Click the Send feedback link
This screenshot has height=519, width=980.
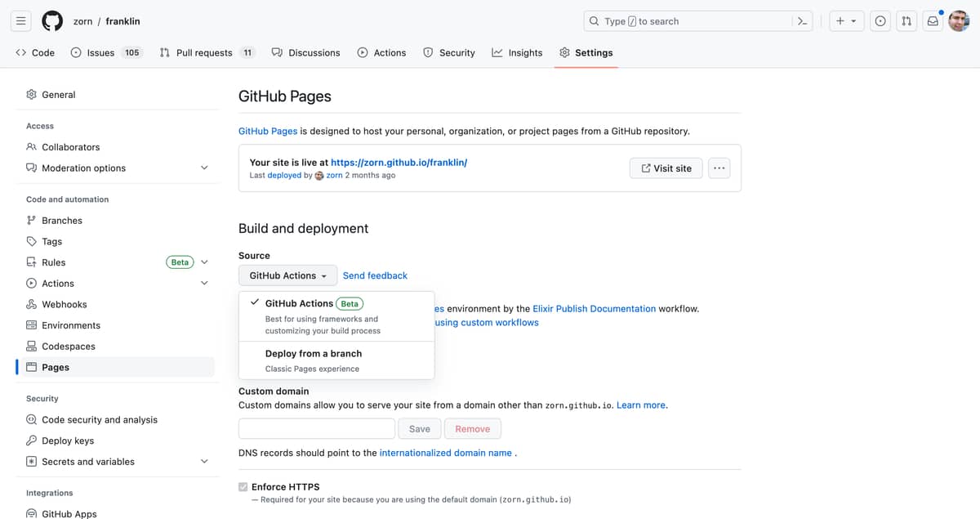pos(375,275)
